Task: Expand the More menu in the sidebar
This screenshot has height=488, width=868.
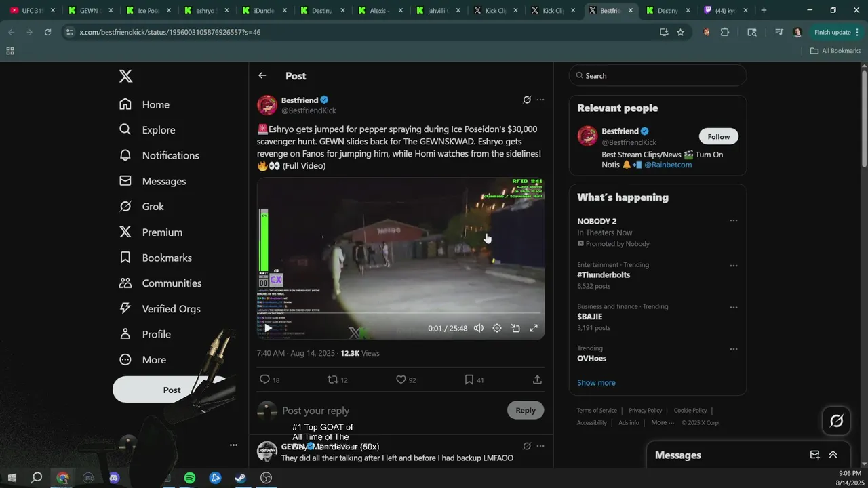Action: [x=142, y=360]
